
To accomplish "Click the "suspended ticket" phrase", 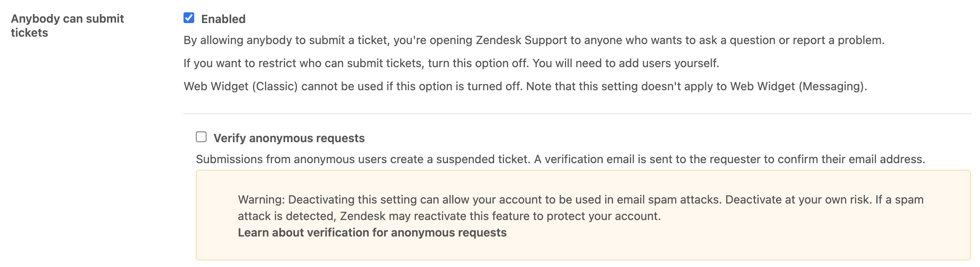I will point(482,159).
